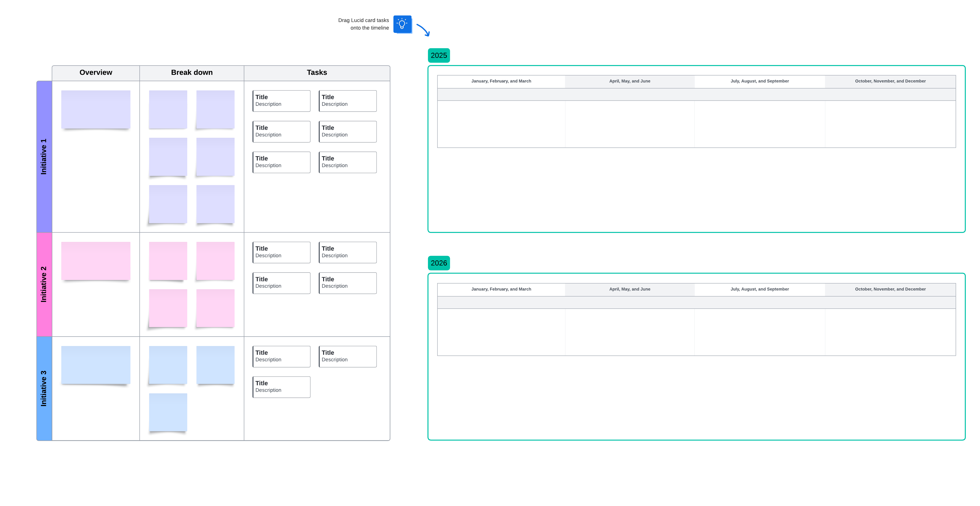Select the Overview column header
This screenshot has width=980, height=506.
(95, 72)
